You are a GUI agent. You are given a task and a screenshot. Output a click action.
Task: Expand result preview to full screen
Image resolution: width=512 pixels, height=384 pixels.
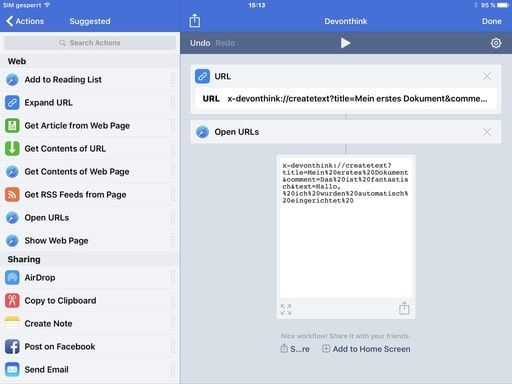click(x=286, y=309)
